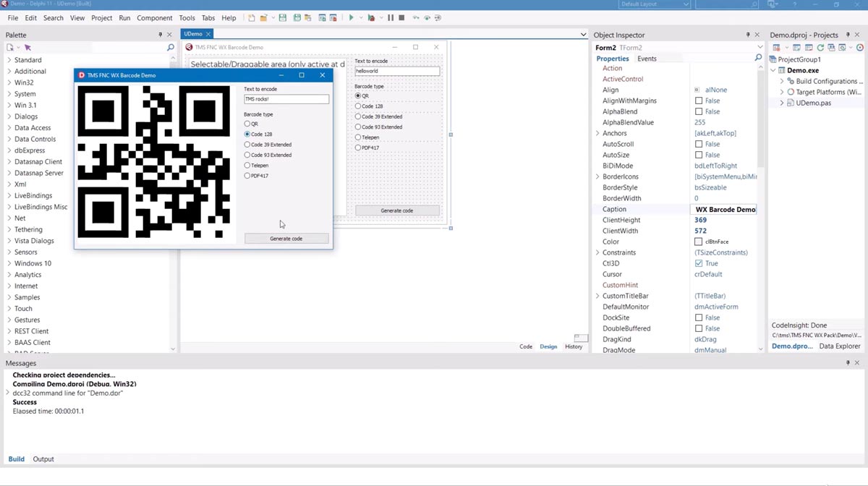Click the Generate code button
Viewport: 868px width, 486px height.
tap(286, 239)
